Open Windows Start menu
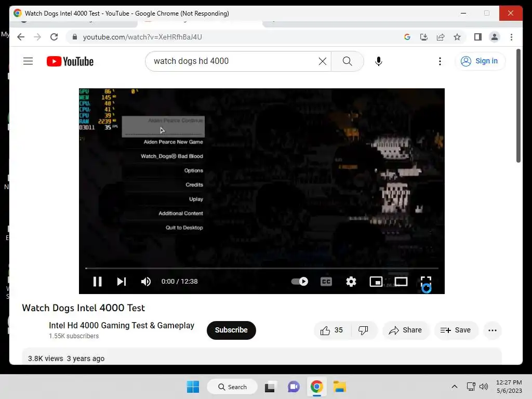This screenshot has height=399, width=532. (193, 387)
